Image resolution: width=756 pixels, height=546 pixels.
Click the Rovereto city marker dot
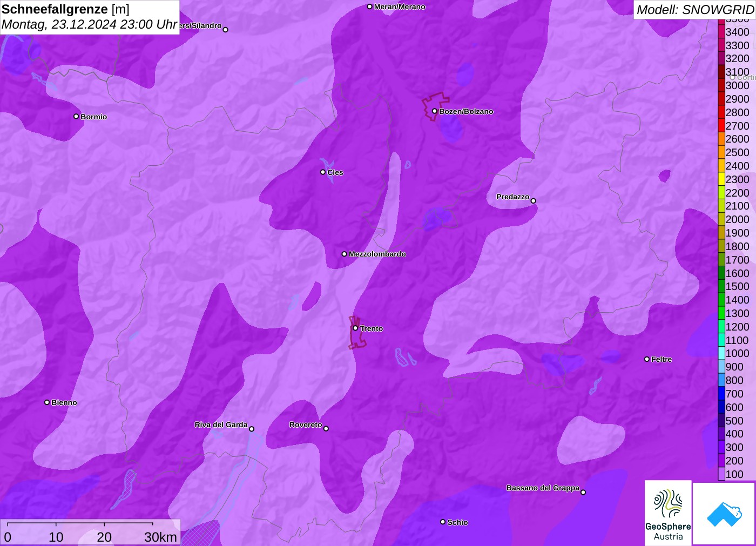pos(326,429)
